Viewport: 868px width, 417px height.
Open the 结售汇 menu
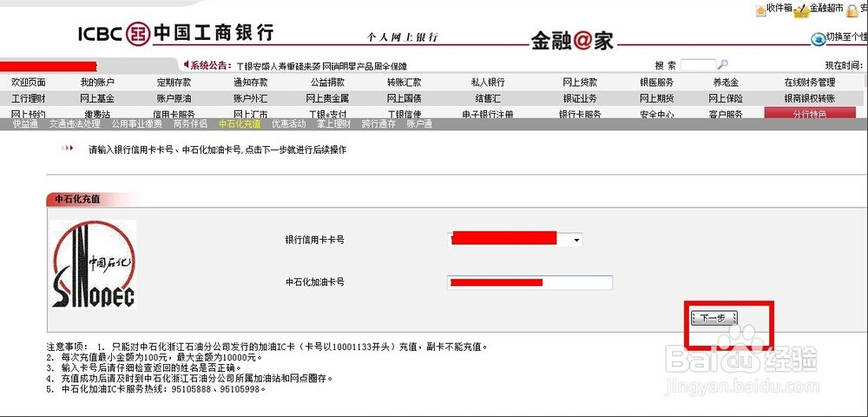coord(488,98)
